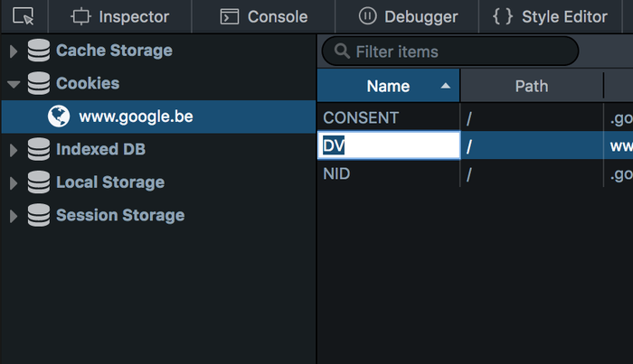633x364 pixels.
Task: Click the Path column header
Action: pyautogui.click(x=532, y=87)
